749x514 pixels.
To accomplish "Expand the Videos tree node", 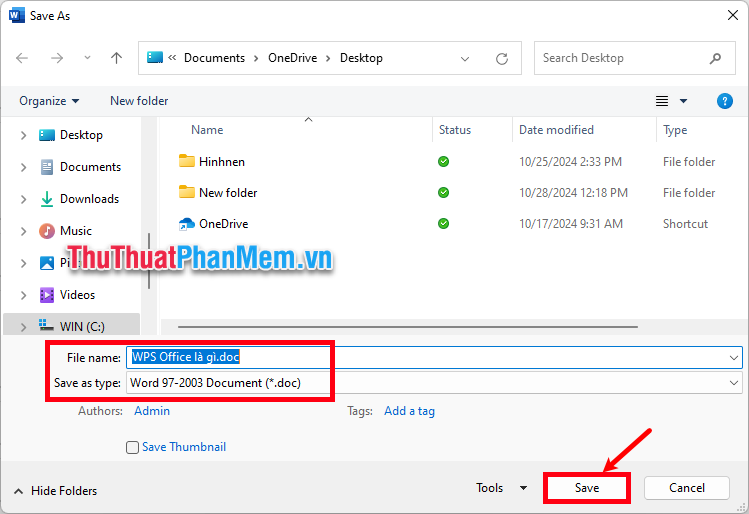I will (23, 295).
